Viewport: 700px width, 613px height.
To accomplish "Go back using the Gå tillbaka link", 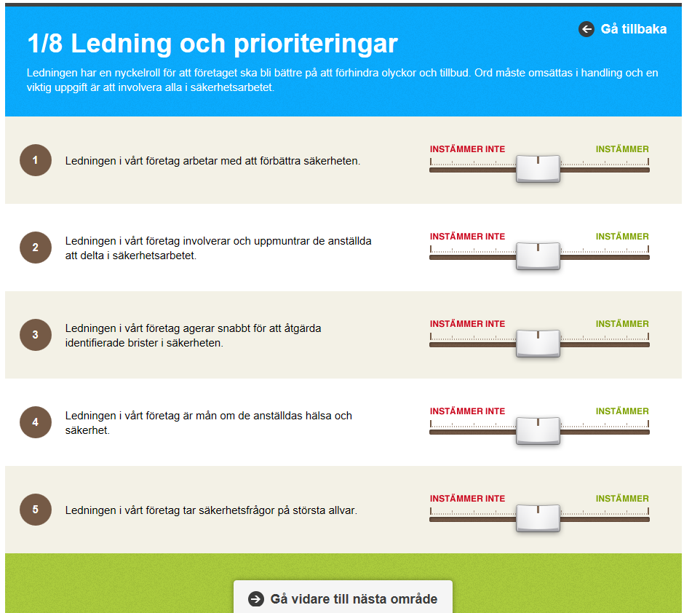I will click(622, 29).
